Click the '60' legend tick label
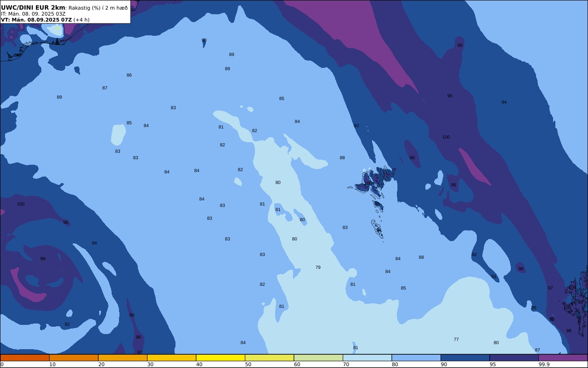The image size is (588, 368). pos(297,364)
